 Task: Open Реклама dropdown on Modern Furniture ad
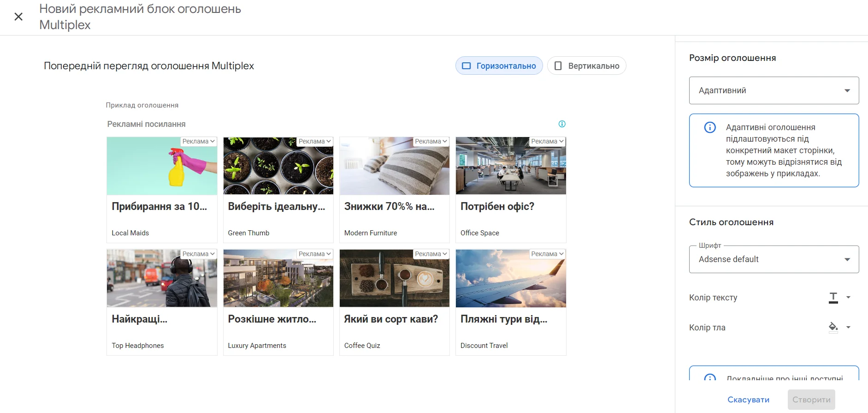pos(431,141)
